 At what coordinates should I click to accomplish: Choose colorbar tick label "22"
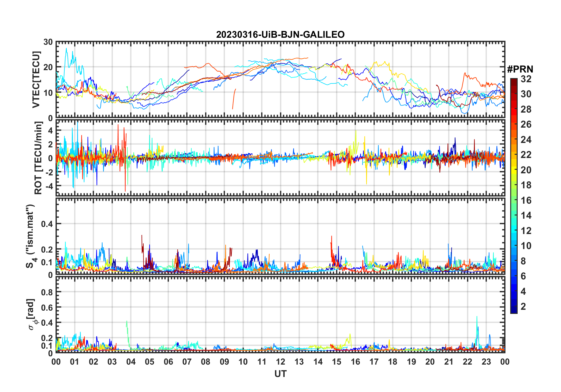pyautogui.click(x=526, y=155)
